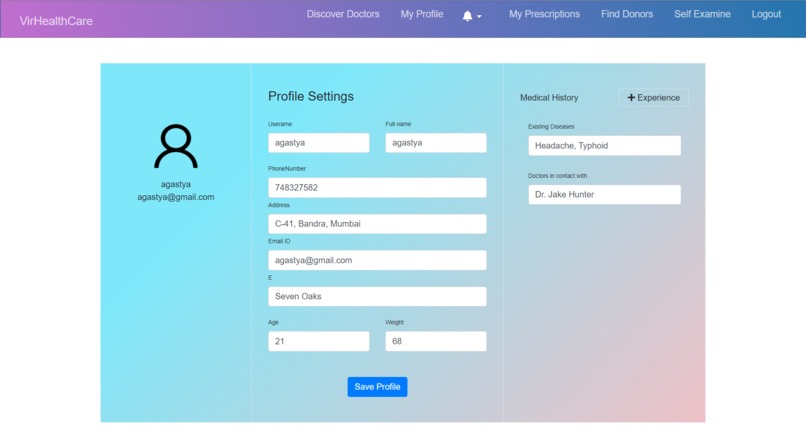Screen dimensions: 806x447
Task: Open Discover Doctors page
Action: tap(343, 14)
